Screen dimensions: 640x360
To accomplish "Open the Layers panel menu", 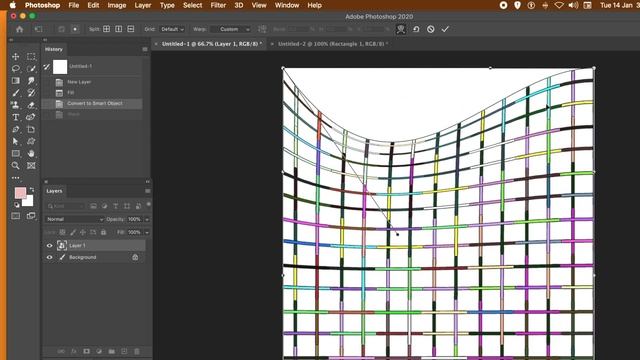I will coord(147,191).
